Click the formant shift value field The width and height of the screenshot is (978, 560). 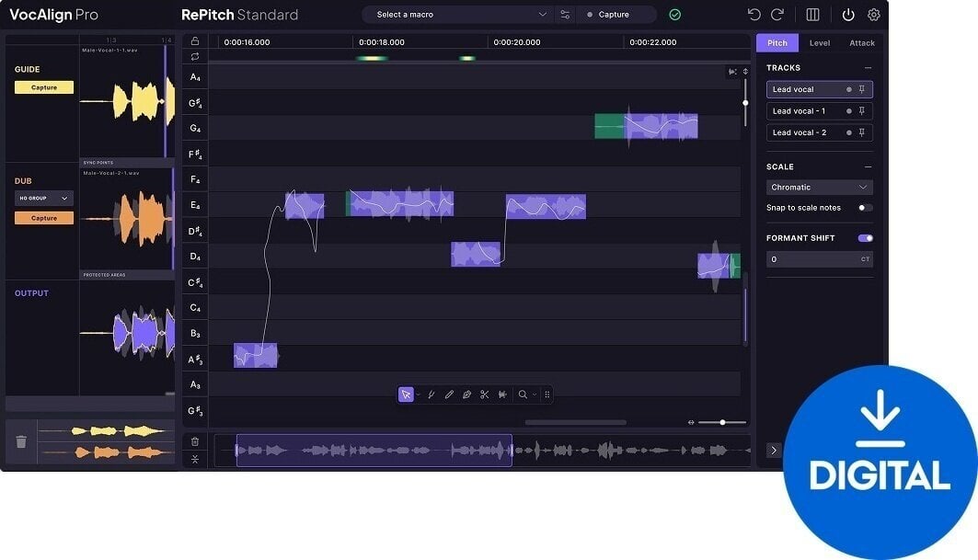pos(819,259)
